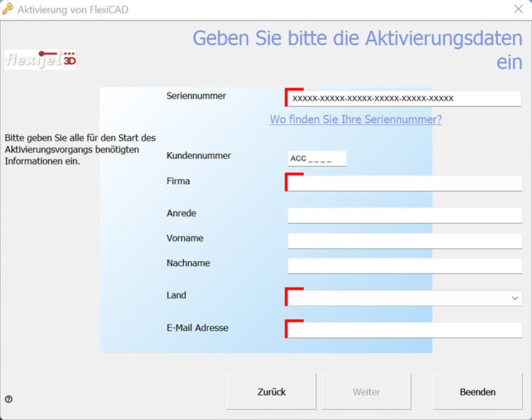The height and width of the screenshot is (420, 532).
Task: Click the 'Bitte geben Sie alle' instruction text
Action: click(x=80, y=149)
